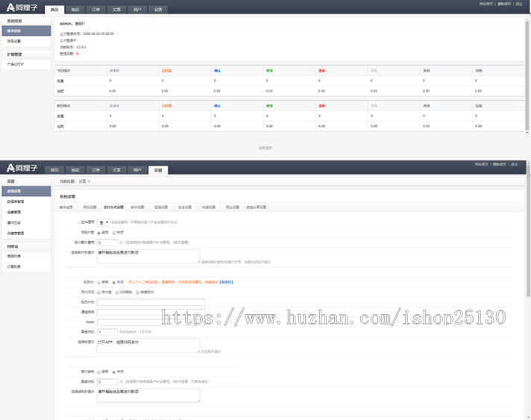The height and width of the screenshot is (420, 531).
Task: Focus the 码支付ID input field
Action: point(151,302)
